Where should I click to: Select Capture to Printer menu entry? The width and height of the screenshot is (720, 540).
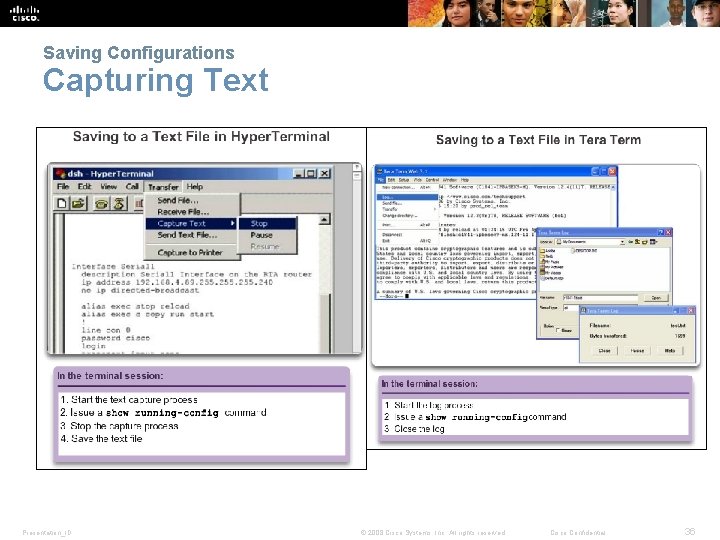pyautogui.click(x=192, y=253)
